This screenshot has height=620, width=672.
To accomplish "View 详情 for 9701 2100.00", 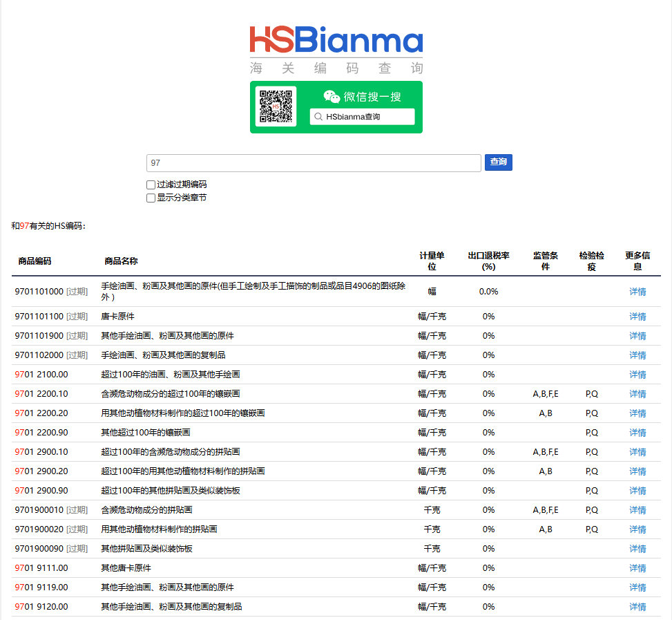I will [x=637, y=375].
